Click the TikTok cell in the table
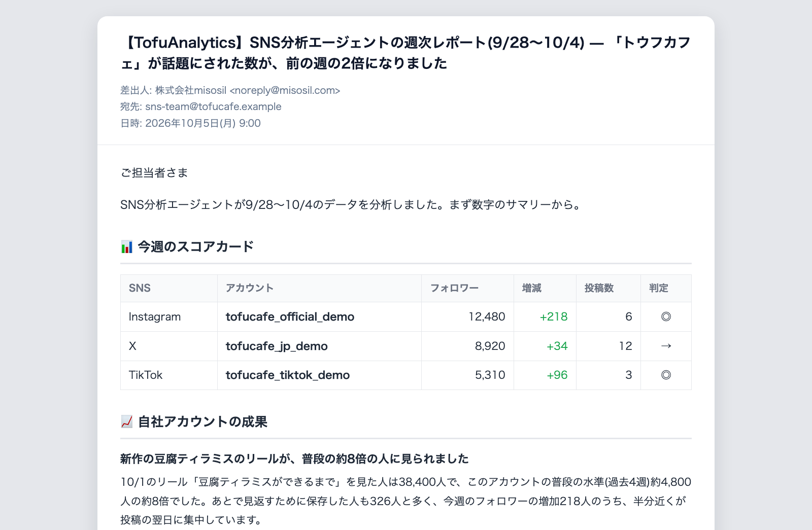The image size is (812, 530). pos(146,375)
